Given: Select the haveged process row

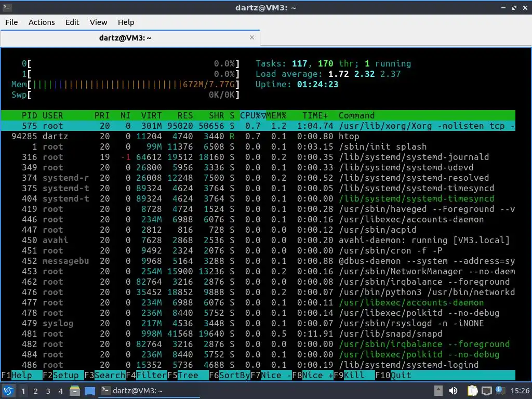Looking at the screenshot, I should coord(258,209).
